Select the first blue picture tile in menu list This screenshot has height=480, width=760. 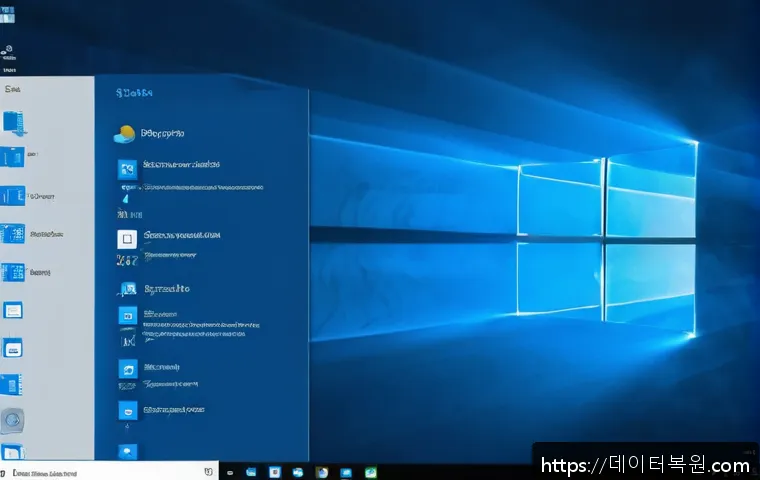coord(127,167)
